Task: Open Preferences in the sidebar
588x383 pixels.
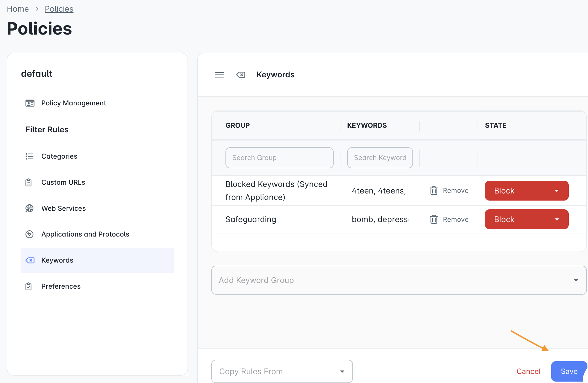Action: 61,286
